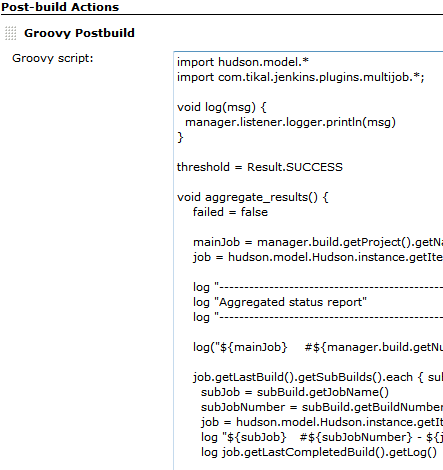This screenshot has width=443, height=470.
Task: Click the Post-build Actions heading
Action: 60,7
